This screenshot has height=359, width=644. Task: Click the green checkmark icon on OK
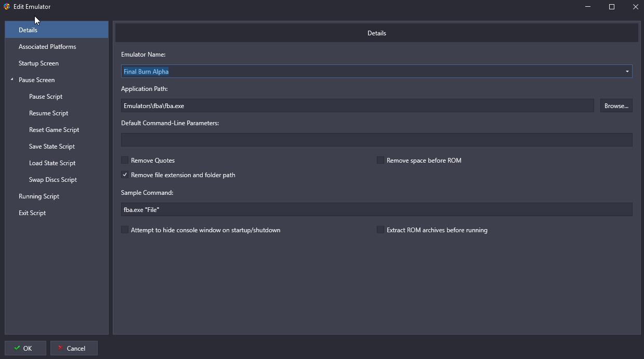[17, 348]
